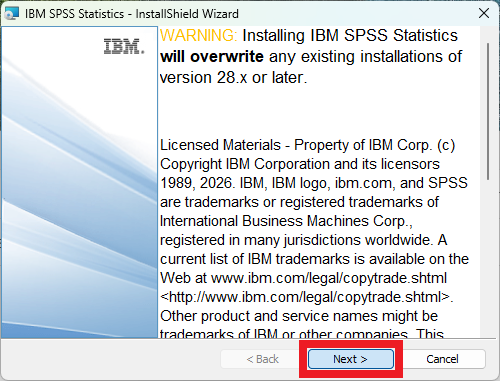The image size is (500, 381).
Task: Click the IBM logo in side banner
Action: coord(124,46)
